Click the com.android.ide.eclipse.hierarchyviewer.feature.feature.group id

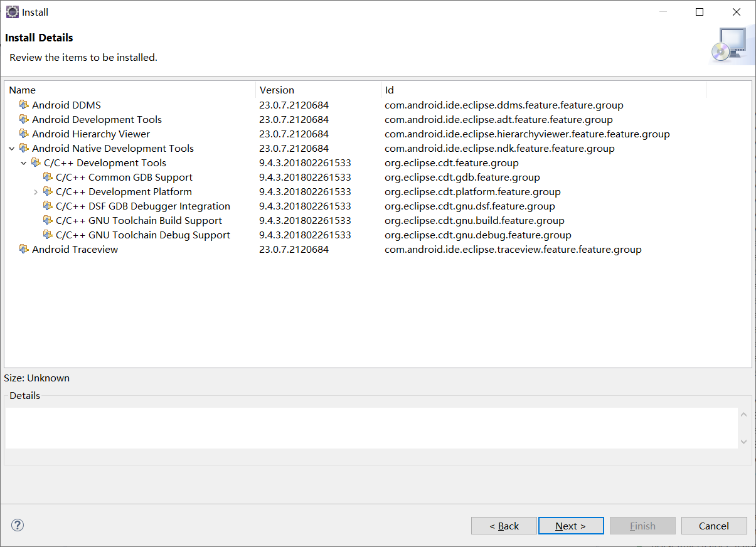tap(527, 134)
